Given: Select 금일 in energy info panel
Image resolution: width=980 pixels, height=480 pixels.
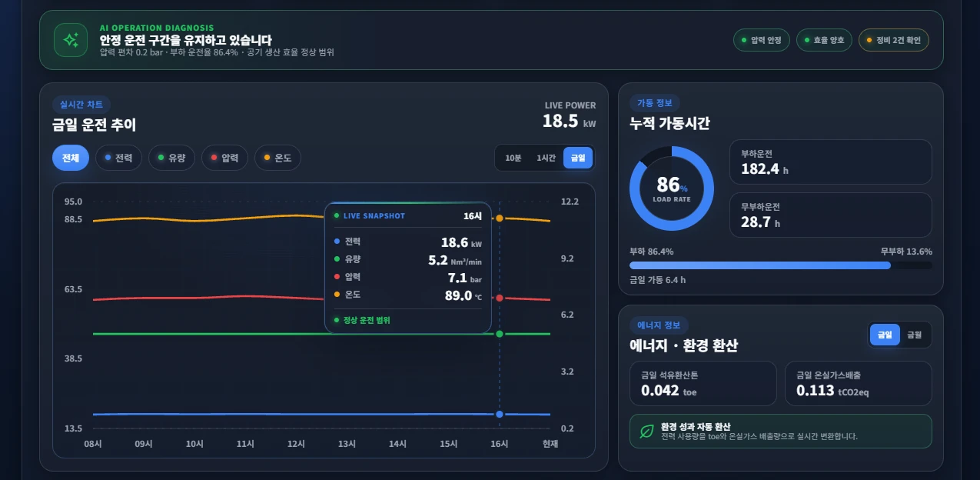Looking at the screenshot, I should 885,335.
